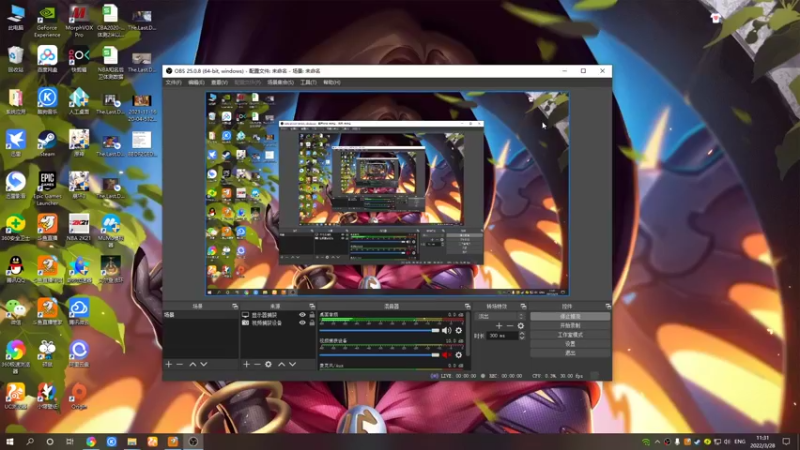Decrease the transition duration with the down stepper
800x450 pixels.
click(x=521, y=338)
